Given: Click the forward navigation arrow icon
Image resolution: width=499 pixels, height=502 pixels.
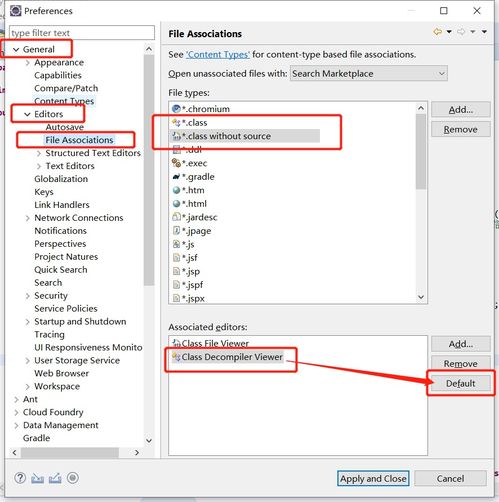Looking at the screenshot, I should (461, 32).
